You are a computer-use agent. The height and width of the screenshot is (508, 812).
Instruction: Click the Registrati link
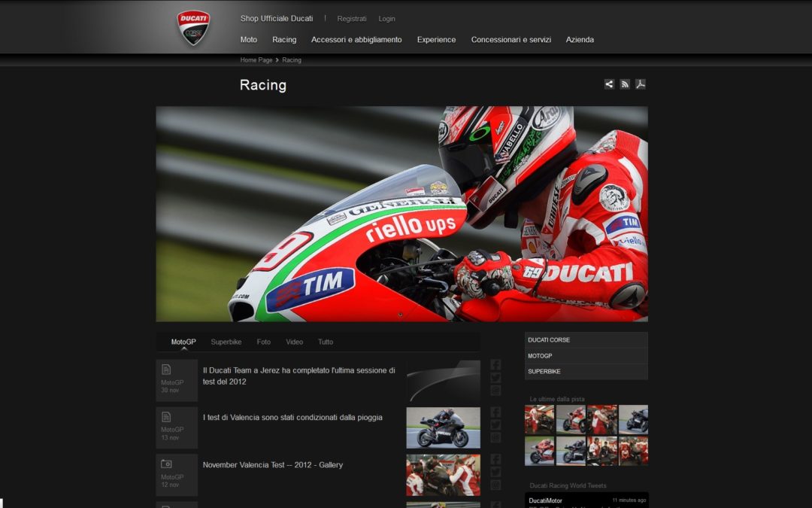click(352, 19)
